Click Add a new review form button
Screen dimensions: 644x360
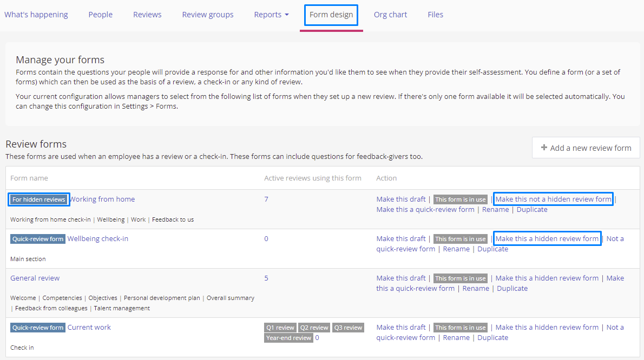point(586,148)
